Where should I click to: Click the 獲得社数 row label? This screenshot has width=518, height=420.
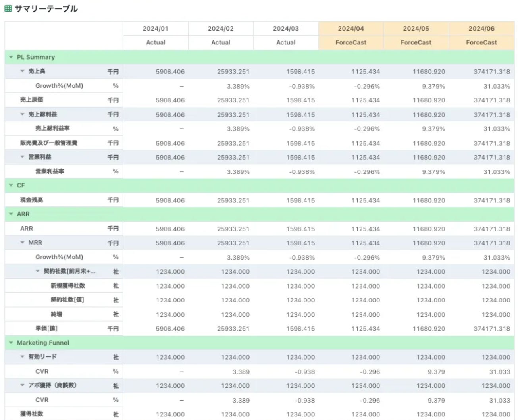32,414
